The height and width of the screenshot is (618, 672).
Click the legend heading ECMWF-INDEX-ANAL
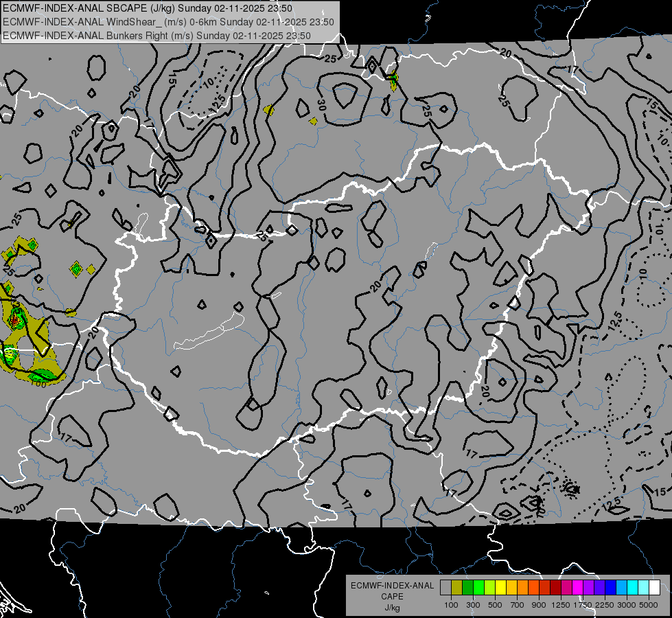392,586
